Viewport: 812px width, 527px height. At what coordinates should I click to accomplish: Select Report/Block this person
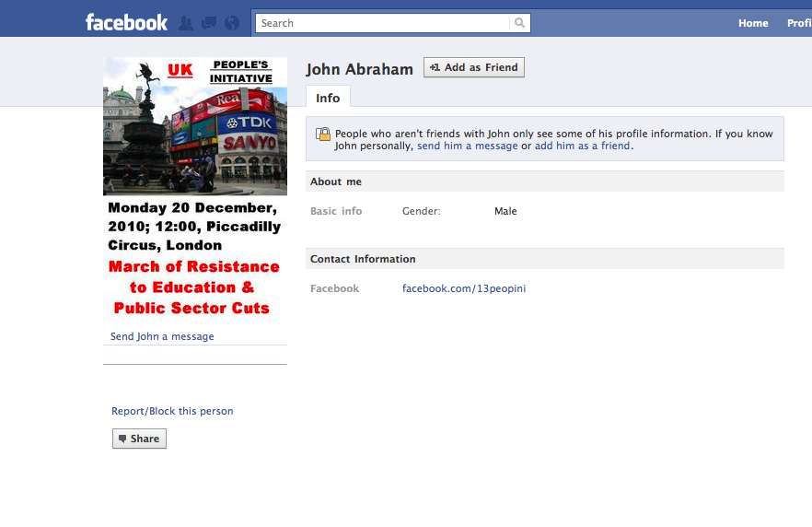click(172, 411)
